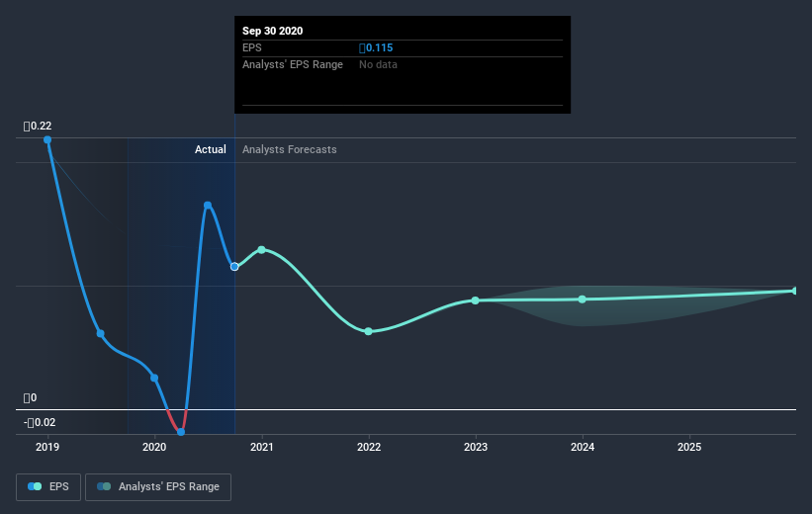Viewport: 812px width, 514px height.
Task: Click the 2024 forecast data point
Action: [583, 300]
